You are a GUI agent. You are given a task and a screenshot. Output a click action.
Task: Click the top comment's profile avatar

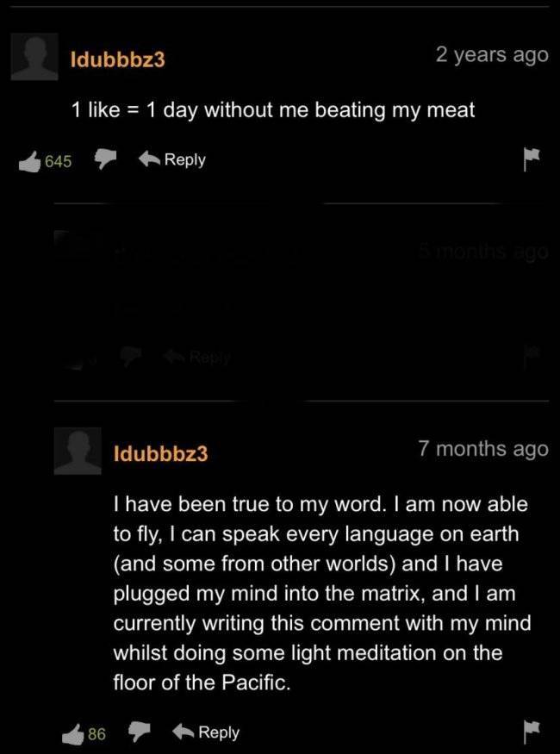pos(34,59)
